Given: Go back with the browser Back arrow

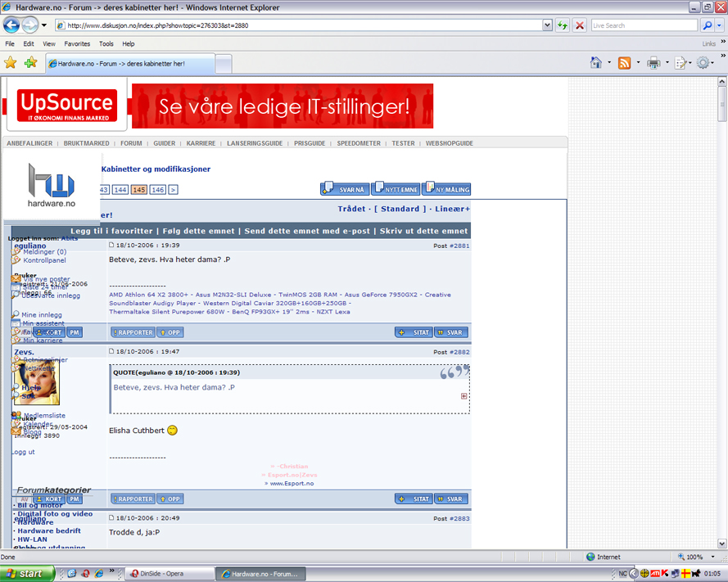Looking at the screenshot, I should pos(11,25).
